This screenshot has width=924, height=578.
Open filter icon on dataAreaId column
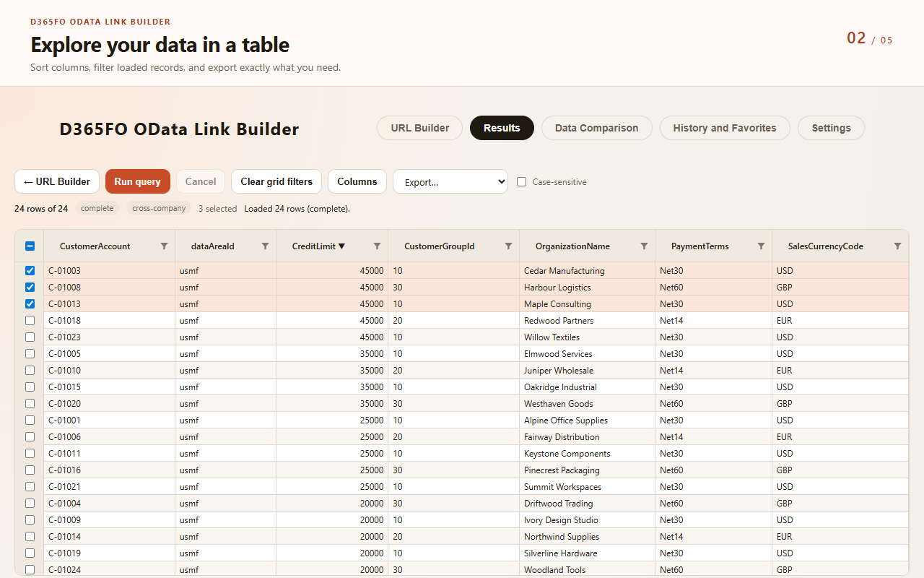[265, 246]
